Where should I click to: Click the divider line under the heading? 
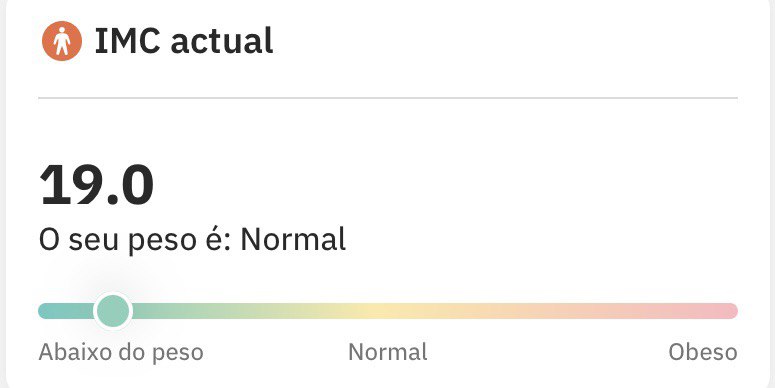pos(388,98)
